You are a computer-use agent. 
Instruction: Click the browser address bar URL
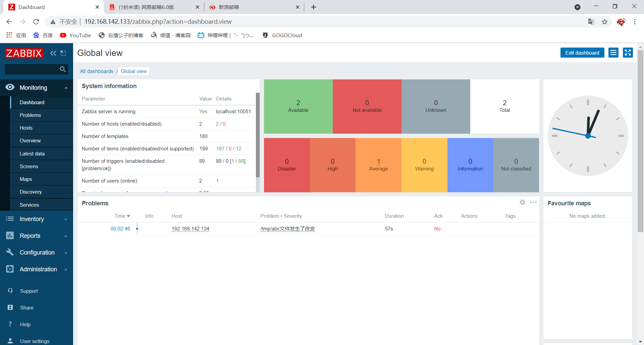coord(158,22)
